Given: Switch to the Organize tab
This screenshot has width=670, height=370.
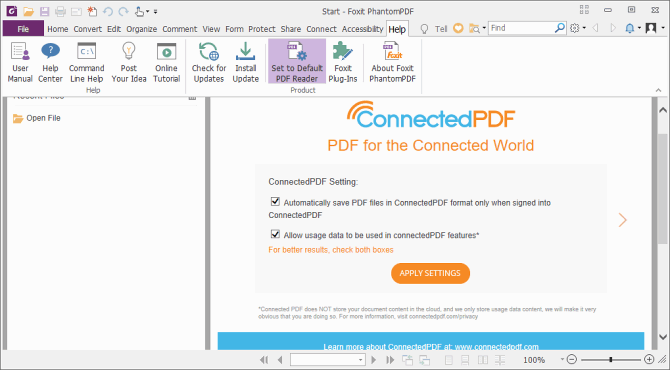Looking at the screenshot, I should (141, 29).
